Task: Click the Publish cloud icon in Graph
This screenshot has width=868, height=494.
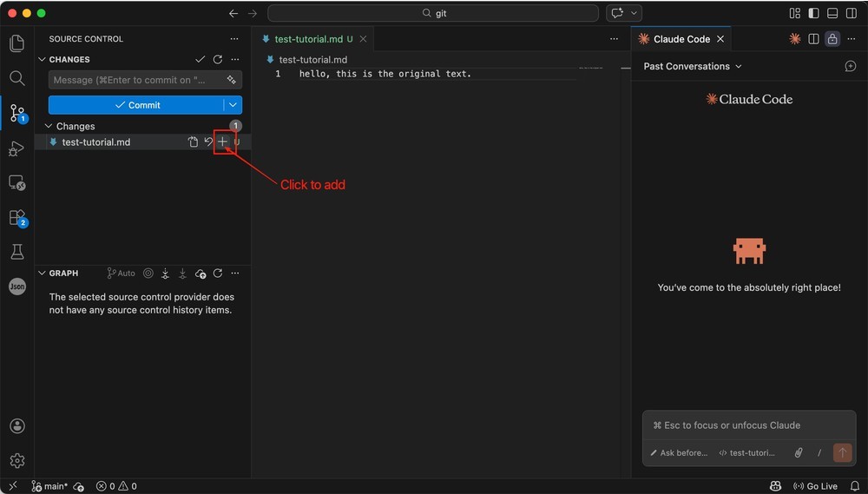Action: pos(201,273)
